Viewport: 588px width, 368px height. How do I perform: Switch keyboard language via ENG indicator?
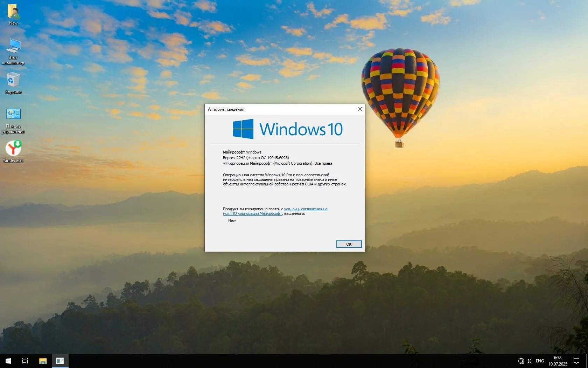coord(539,361)
